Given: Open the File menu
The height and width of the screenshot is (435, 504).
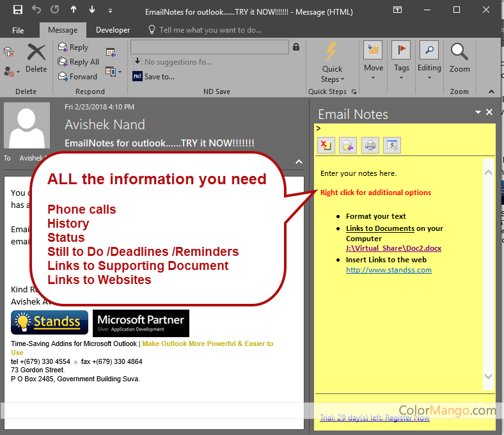Looking at the screenshot, I should pos(18,30).
